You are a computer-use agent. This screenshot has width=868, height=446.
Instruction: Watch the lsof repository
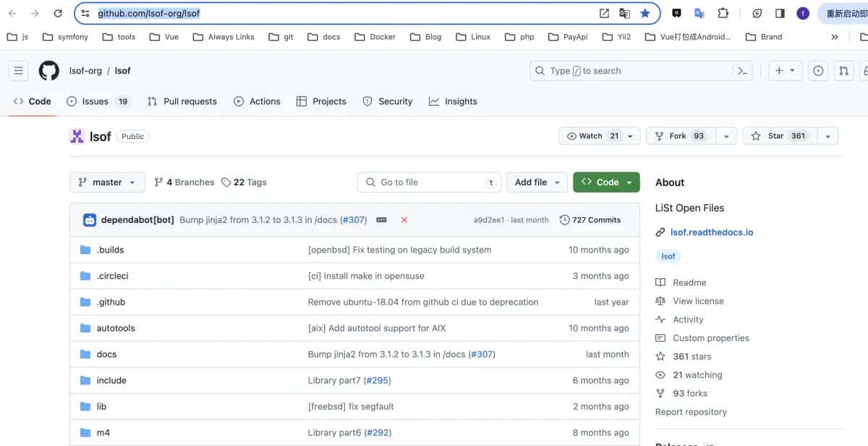(x=593, y=136)
